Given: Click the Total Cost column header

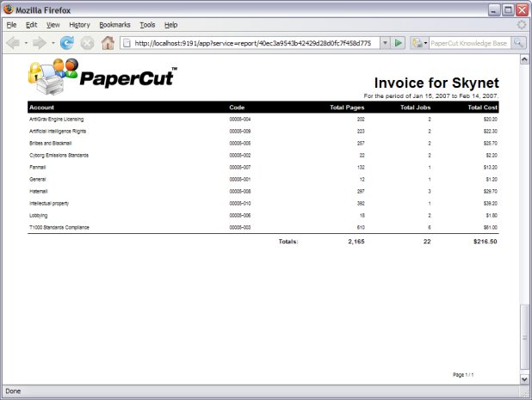Looking at the screenshot, I should click(482, 108).
